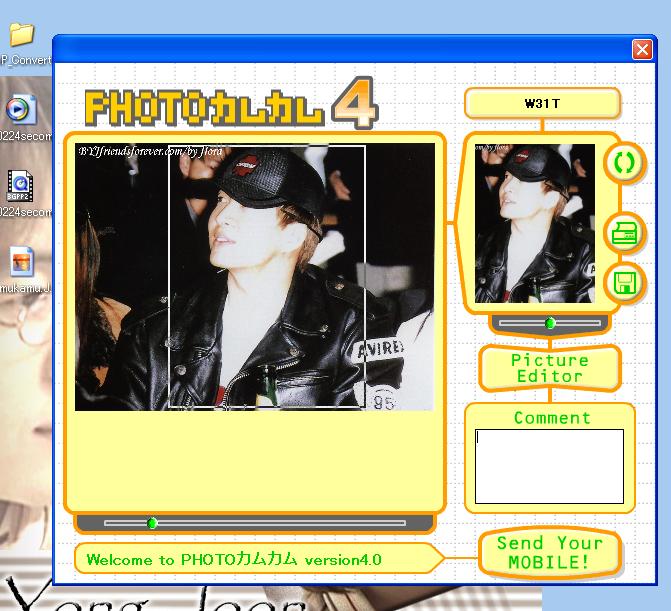Click inside the Comment text box

(549, 466)
